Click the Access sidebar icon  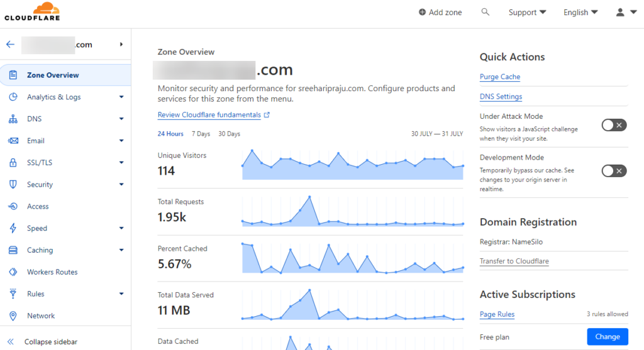pyautogui.click(x=13, y=206)
